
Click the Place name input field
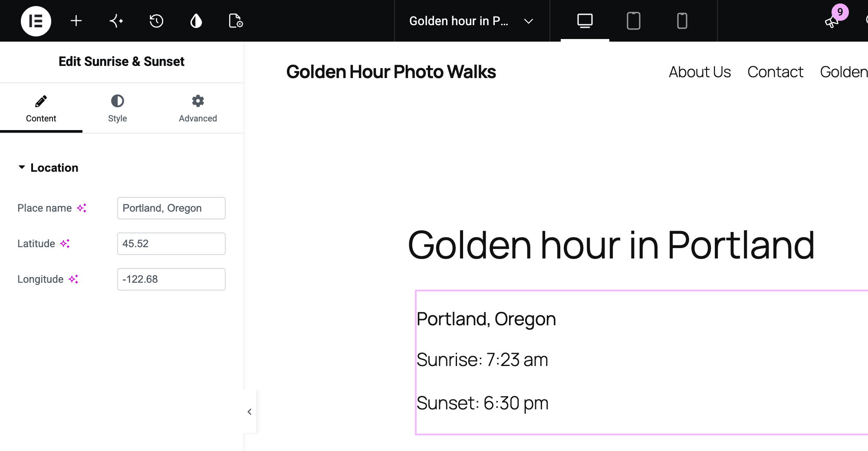(x=171, y=208)
